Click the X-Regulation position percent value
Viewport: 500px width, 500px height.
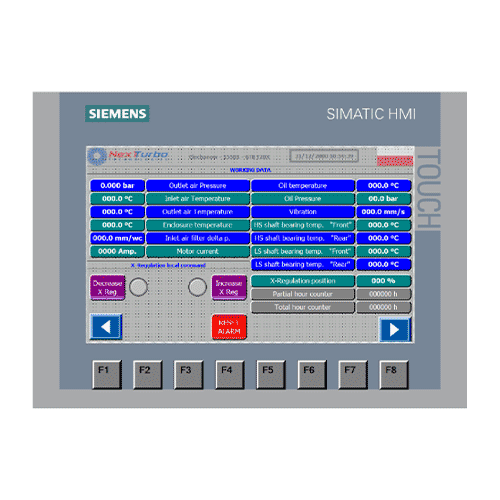[x=384, y=281]
